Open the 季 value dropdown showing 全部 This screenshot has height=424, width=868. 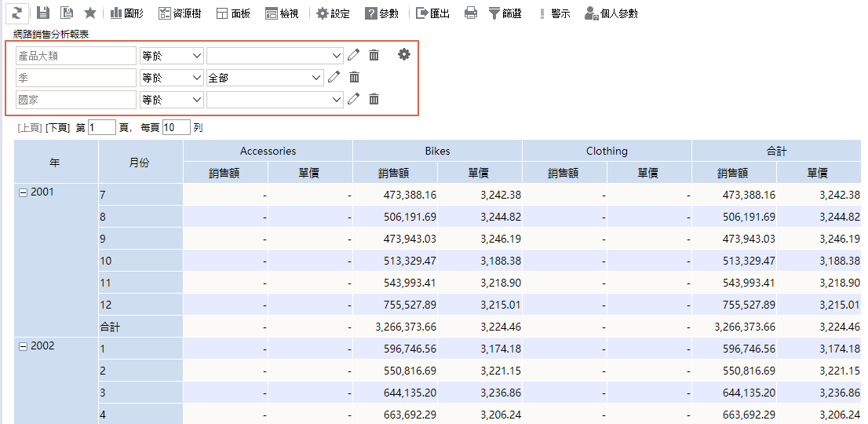tap(264, 78)
